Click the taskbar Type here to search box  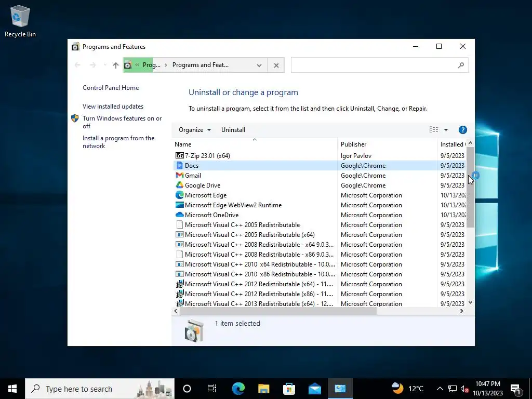point(100,389)
